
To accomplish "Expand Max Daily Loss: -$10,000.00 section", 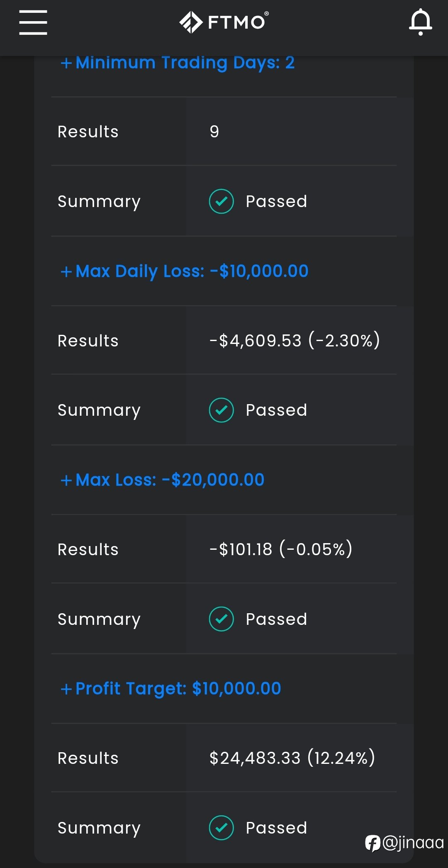I will (185, 271).
